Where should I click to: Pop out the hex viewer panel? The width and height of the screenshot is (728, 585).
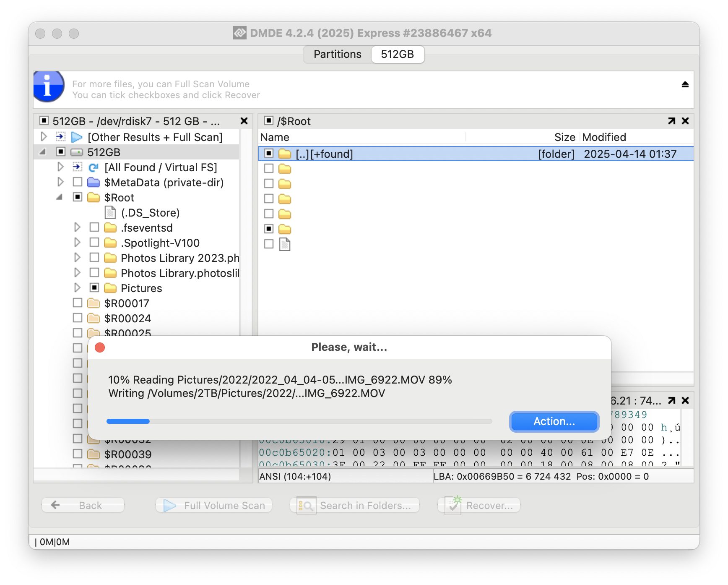[671, 400]
